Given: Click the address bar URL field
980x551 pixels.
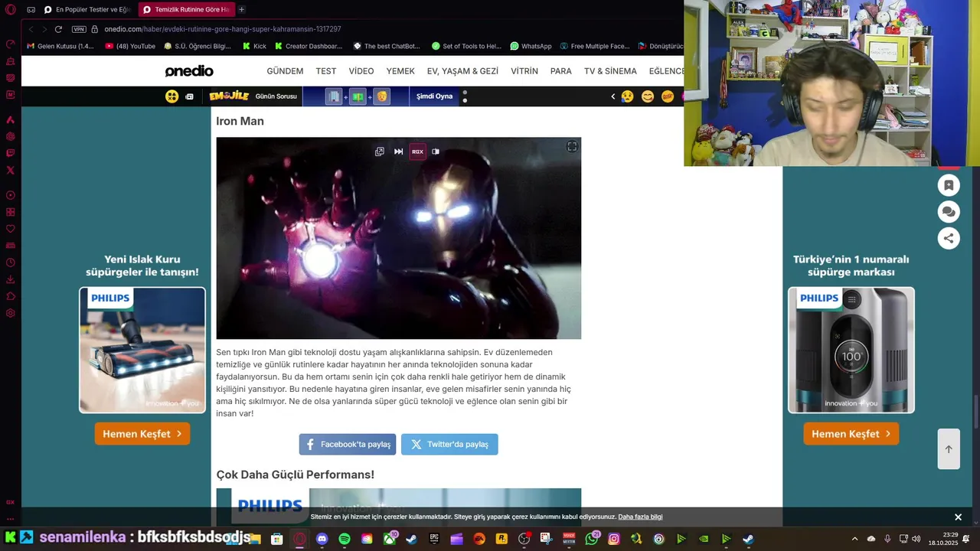Looking at the screenshot, I should point(223,29).
